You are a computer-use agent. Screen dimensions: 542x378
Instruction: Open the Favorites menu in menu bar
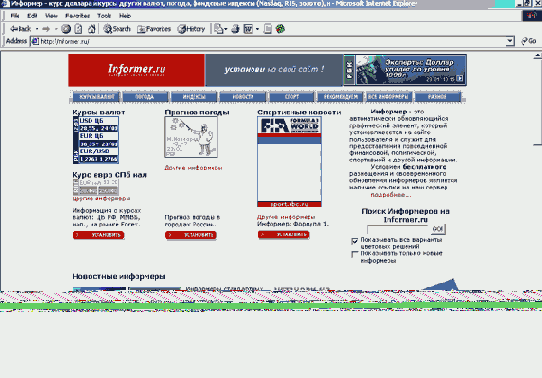coord(77,16)
